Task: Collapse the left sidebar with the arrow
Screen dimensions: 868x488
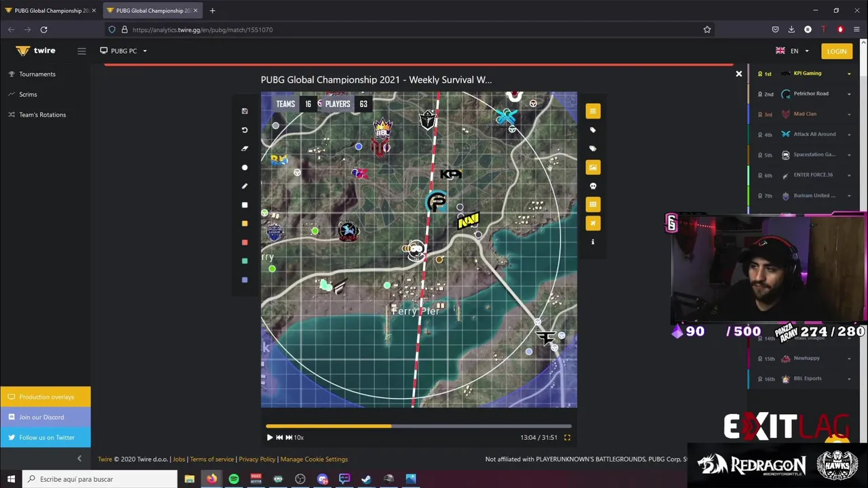Action: 79,459
